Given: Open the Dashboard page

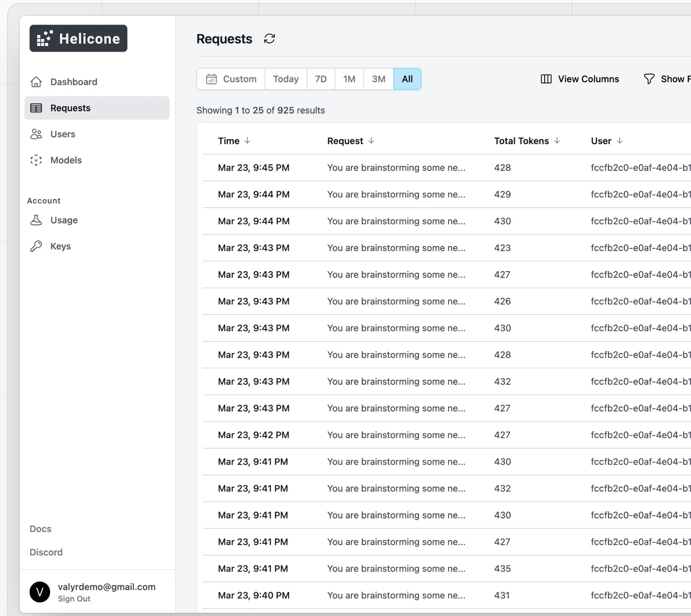Looking at the screenshot, I should pos(97,82).
